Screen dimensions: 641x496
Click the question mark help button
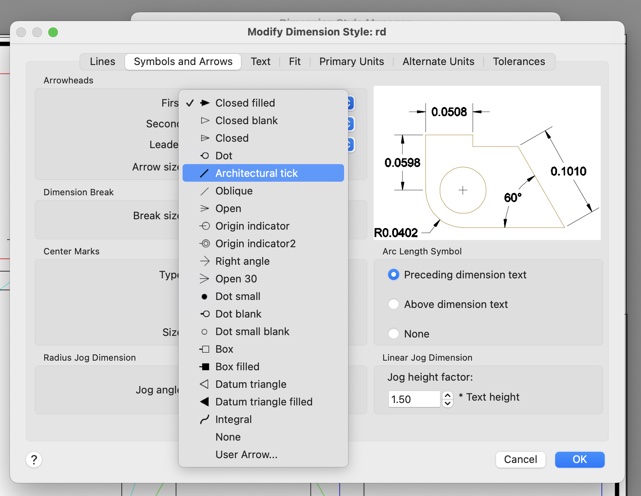[34, 460]
